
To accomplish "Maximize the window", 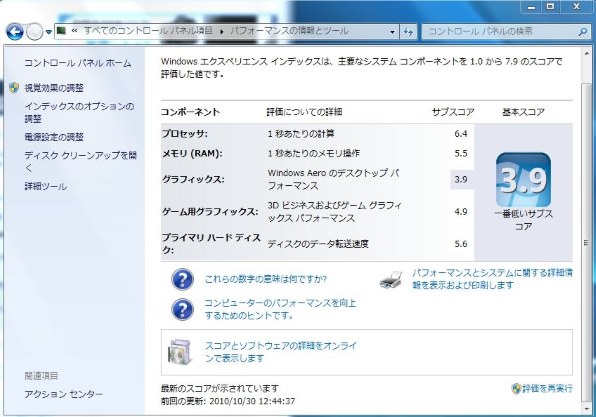I will (550, 7).
